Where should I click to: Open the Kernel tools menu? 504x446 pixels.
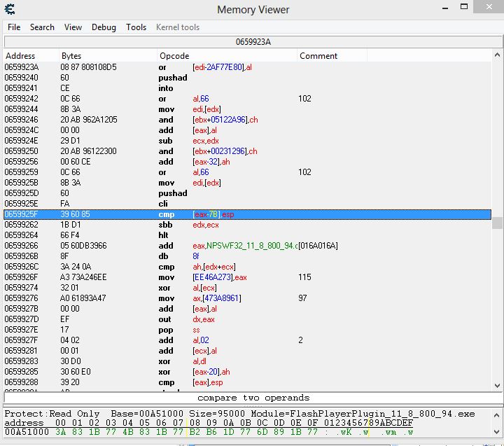[178, 27]
